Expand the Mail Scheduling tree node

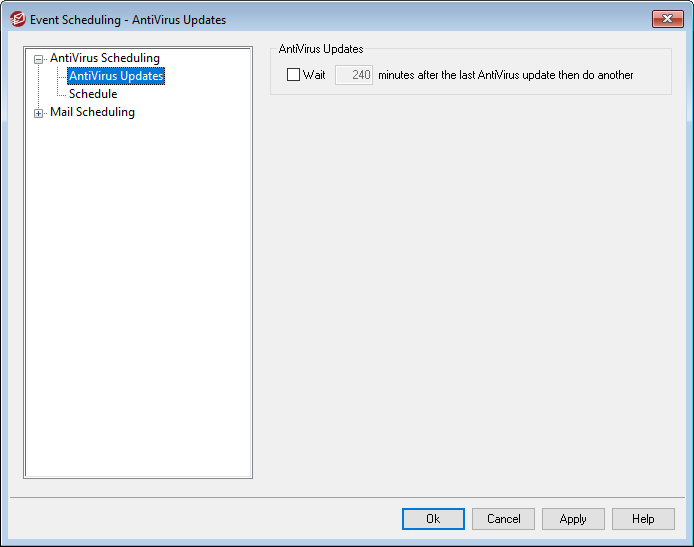[x=39, y=113]
